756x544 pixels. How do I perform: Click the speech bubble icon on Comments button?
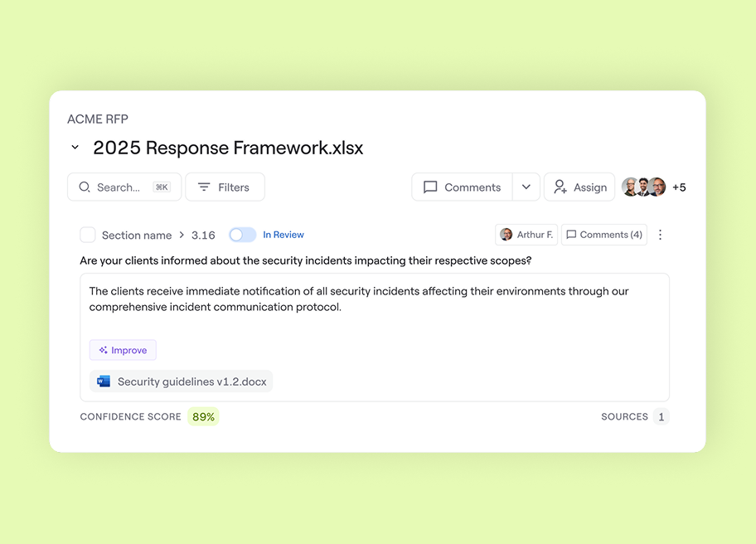431,187
